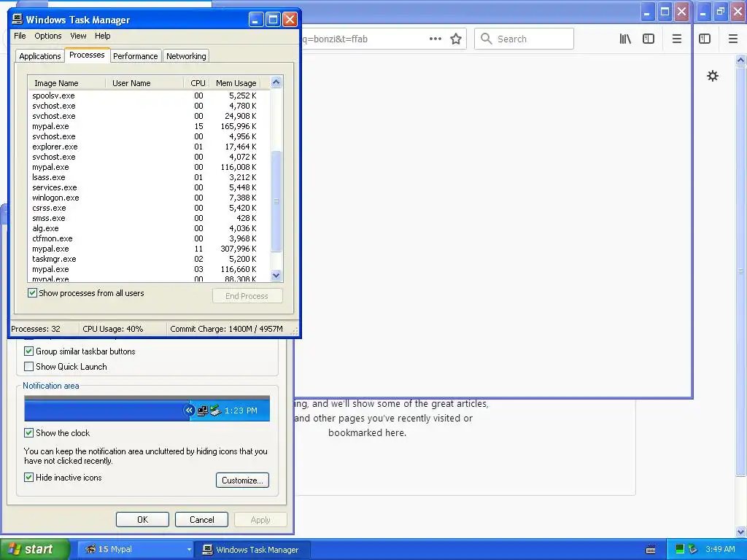747x560 pixels.
Task: Switch to the Applications tab
Action: 40,55
